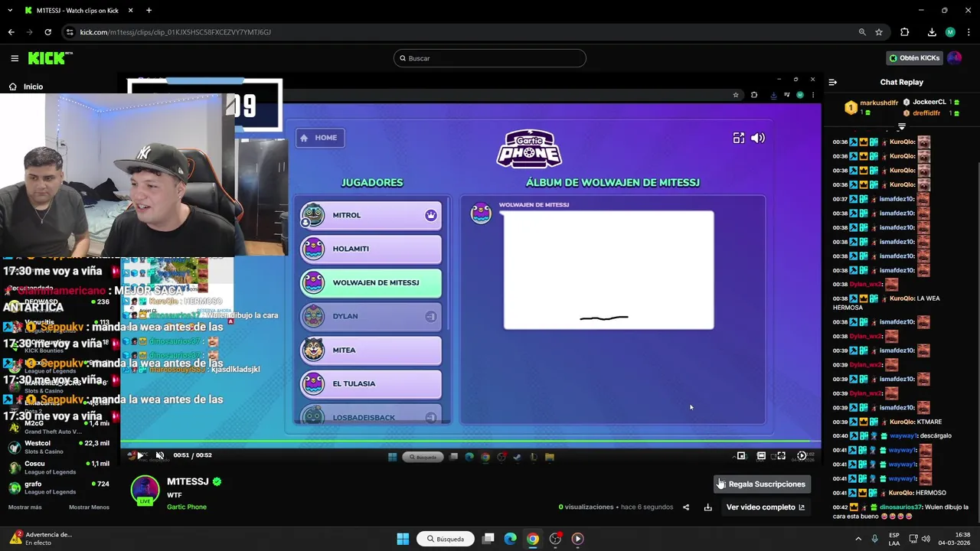Share this clip
Screen dimensions: 980x551
click(686, 507)
